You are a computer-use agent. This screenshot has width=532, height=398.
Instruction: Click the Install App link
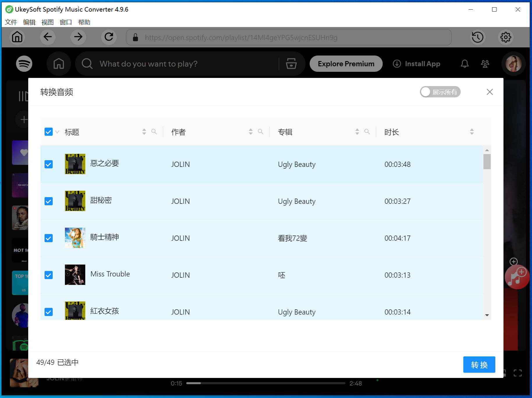pyautogui.click(x=416, y=64)
